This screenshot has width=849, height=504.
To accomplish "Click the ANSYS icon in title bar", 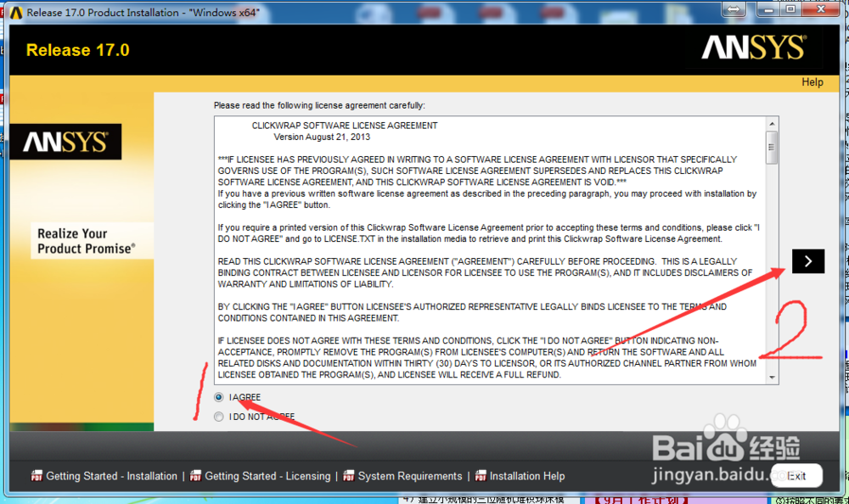I will (x=15, y=13).
